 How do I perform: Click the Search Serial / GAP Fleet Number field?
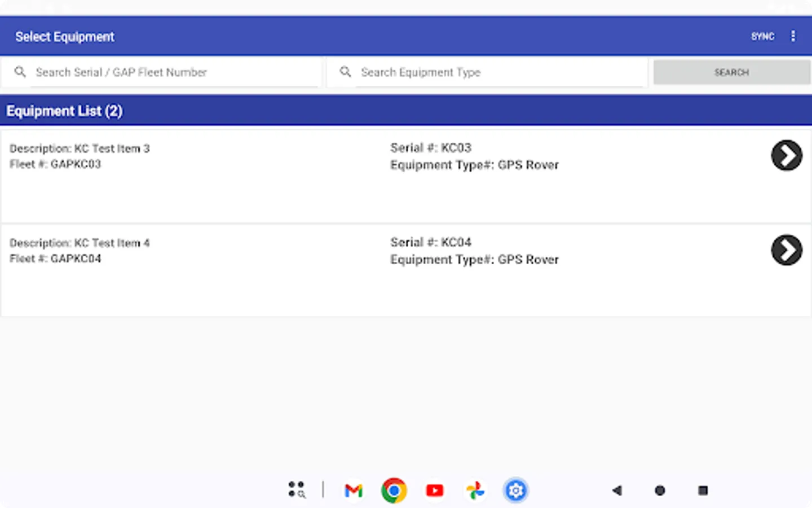169,72
